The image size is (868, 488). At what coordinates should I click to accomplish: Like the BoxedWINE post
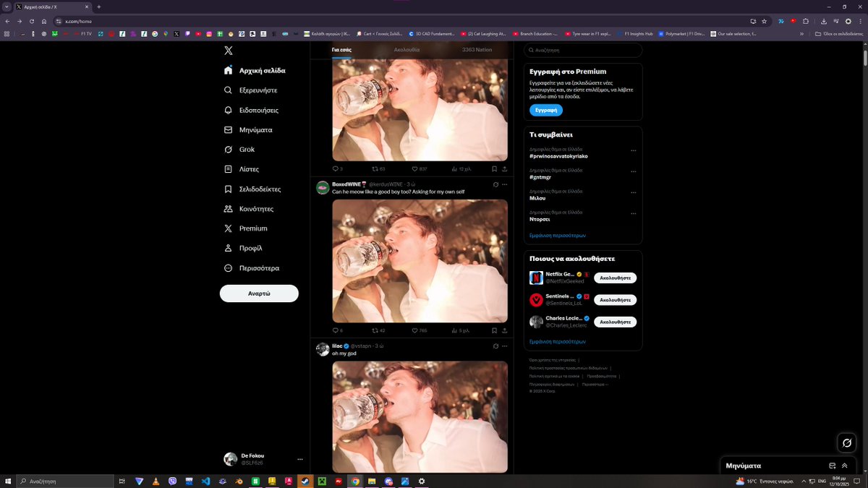(x=419, y=330)
